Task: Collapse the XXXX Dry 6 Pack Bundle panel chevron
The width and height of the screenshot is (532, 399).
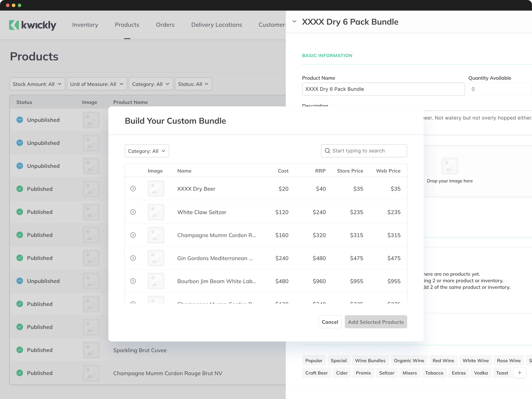Action: (x=294, y=22)
